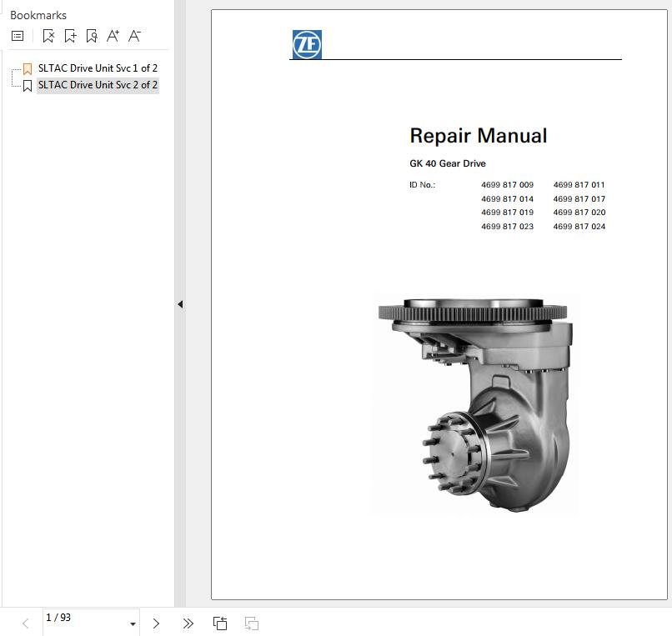Click the ID No. label
Viewport: 672px width, 636px height.
pyautogui.click(x=422, y=185)
